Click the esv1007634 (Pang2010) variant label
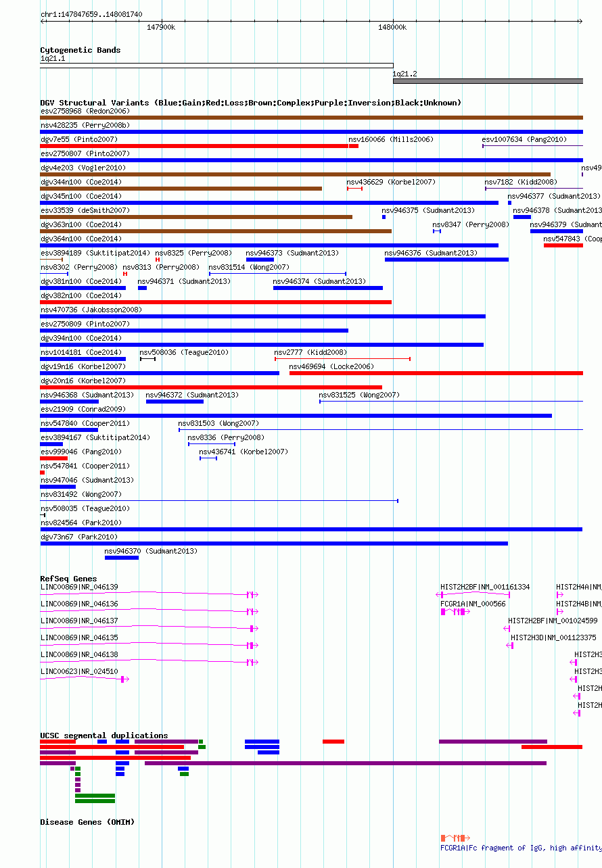602x868 pixels. click(524, 139)
